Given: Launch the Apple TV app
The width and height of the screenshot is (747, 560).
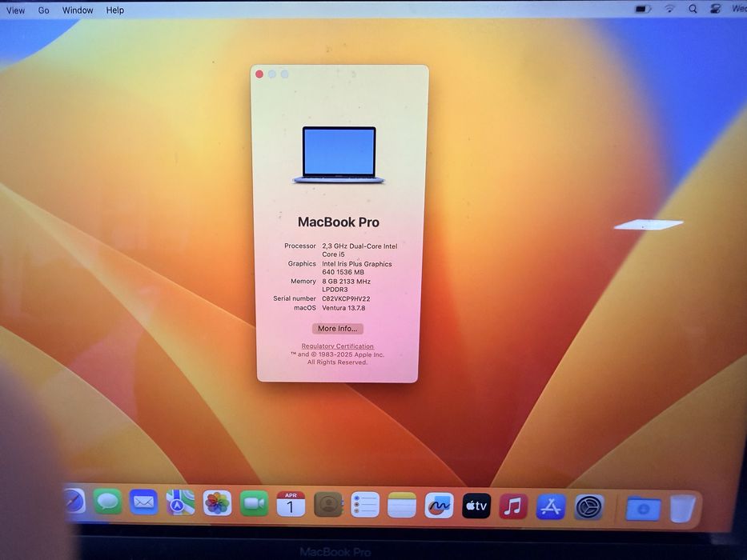Looking at the screenshot, I should point(476,506).
